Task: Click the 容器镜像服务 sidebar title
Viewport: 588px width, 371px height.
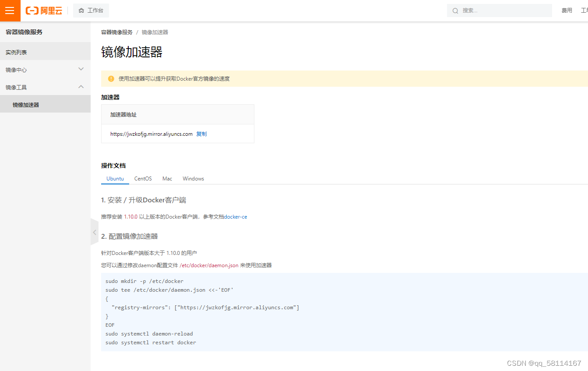Action: tap(24, 32)
